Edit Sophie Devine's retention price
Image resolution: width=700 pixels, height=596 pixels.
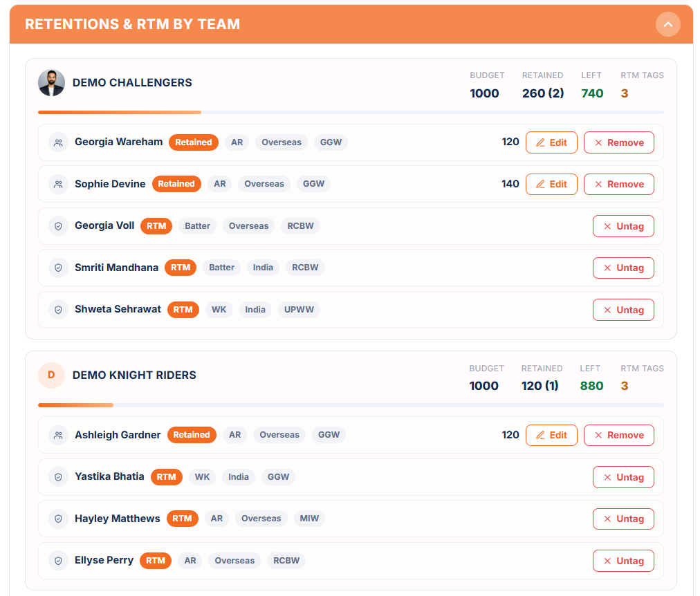(551, 184)
